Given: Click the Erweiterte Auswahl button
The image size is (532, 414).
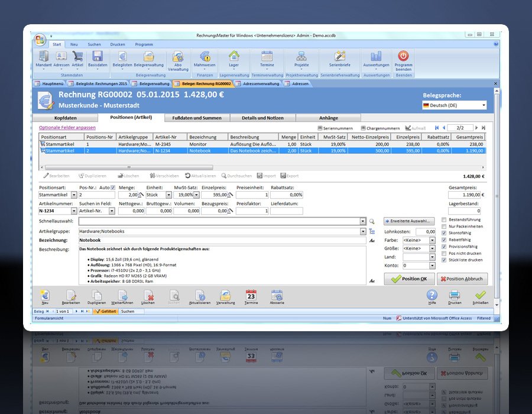Looking at the screenshot, I should click(409, 221).
